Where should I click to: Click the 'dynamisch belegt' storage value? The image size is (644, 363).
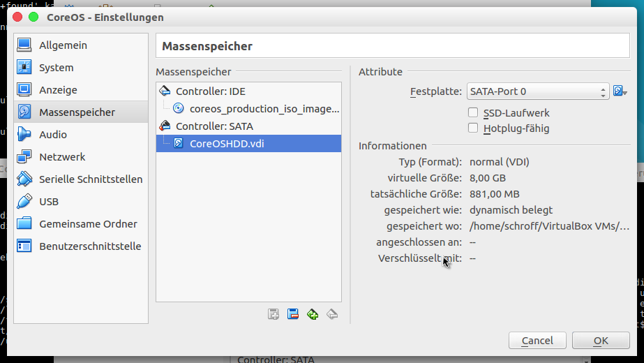[511, 210]
